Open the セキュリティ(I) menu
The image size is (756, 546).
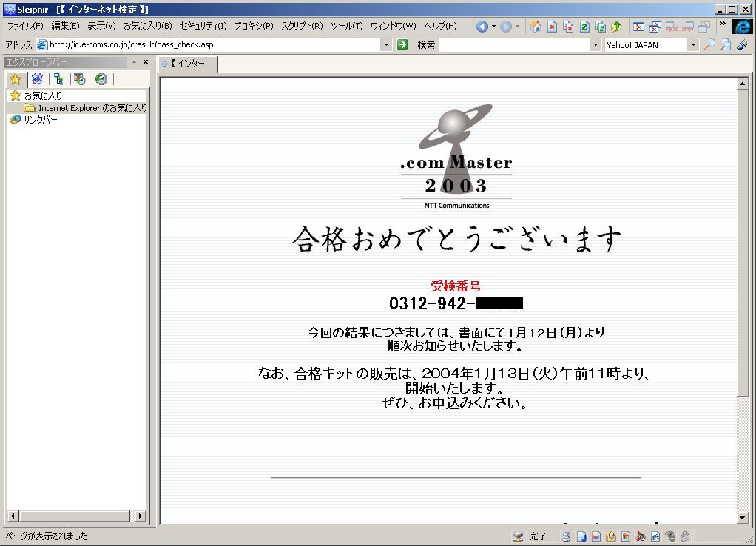point(203,26)
